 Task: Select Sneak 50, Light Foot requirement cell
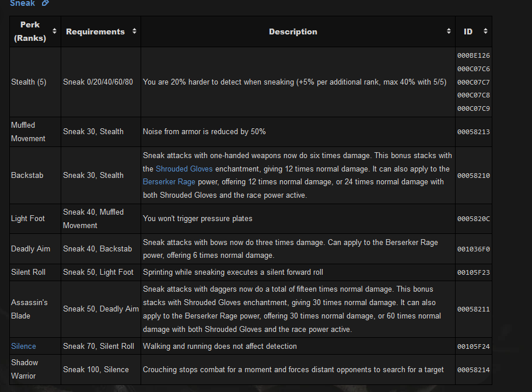point(101,272)
